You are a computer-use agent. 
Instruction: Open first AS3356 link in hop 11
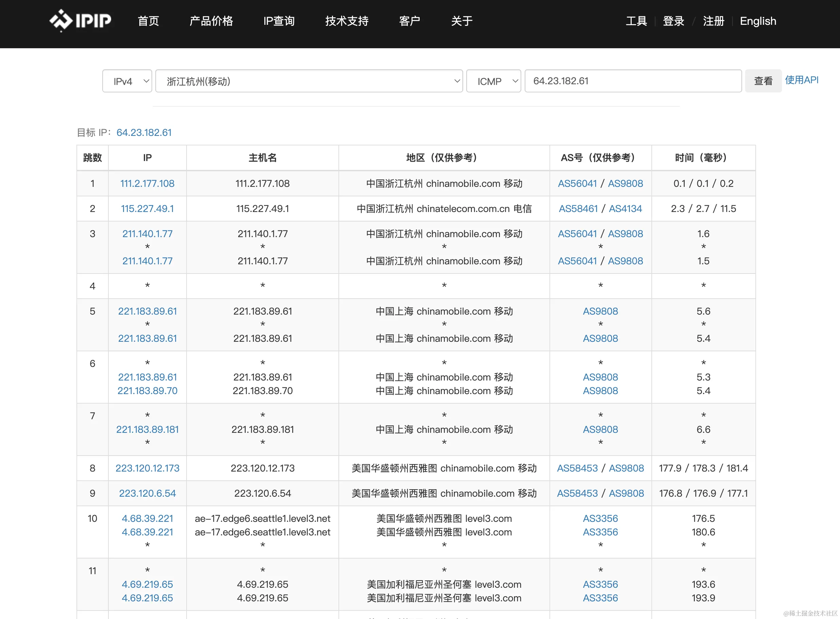[x=600, y=585]
